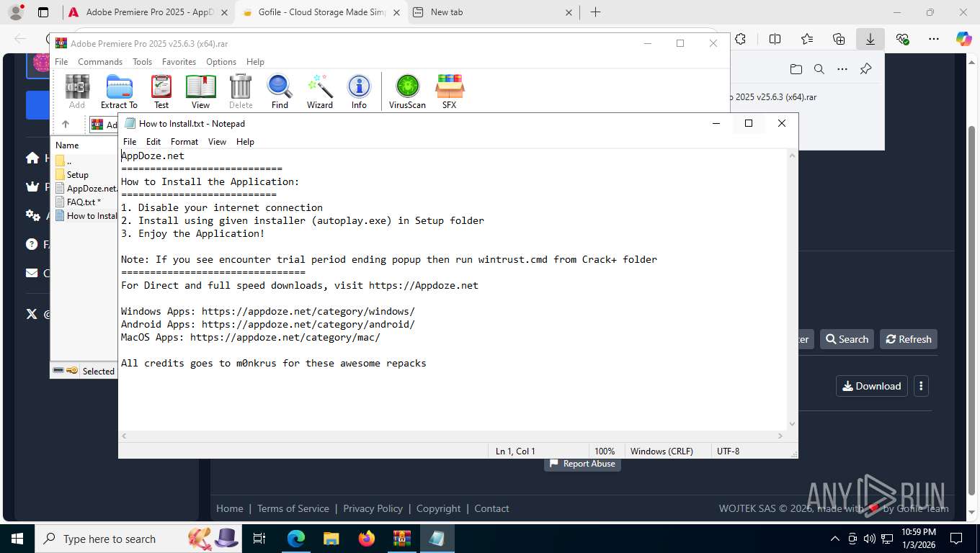The height and width of the screenshot is (553, 980).
Task: Open the File menu in Notepad
Action: click(x=130, y=142)
